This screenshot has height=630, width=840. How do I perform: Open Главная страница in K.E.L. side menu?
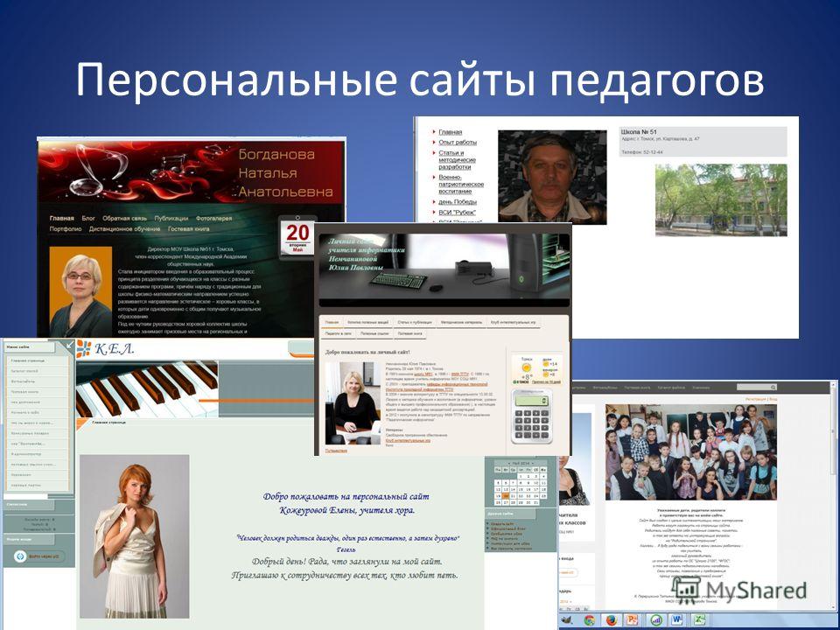(28, 361)
